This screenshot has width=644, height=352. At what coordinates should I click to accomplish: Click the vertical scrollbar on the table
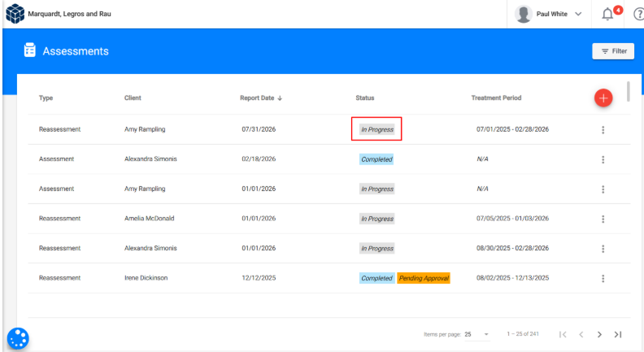(629, 91)
